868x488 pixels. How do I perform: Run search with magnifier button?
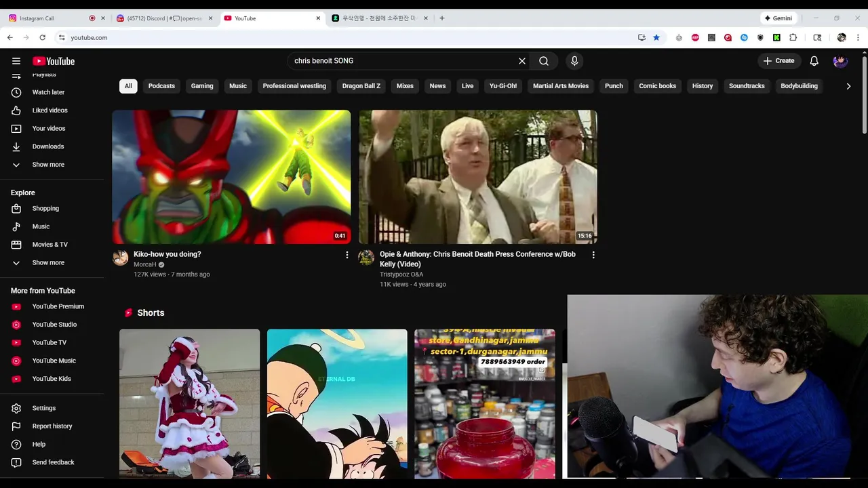click(544, 61)
